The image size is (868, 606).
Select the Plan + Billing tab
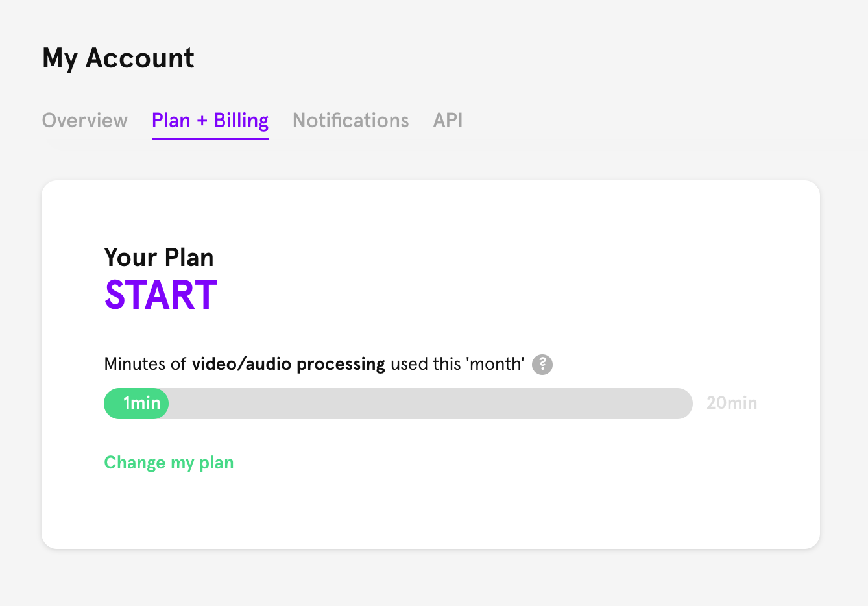(210, 121)
